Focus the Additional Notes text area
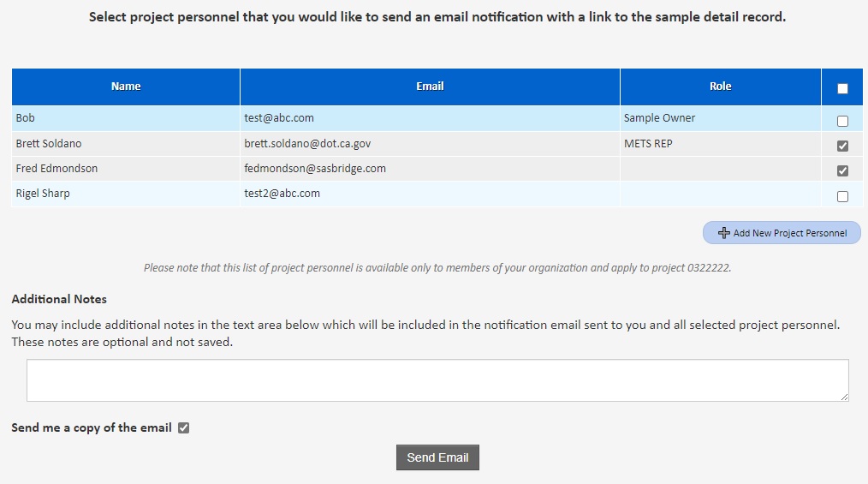 coord(437,380)
